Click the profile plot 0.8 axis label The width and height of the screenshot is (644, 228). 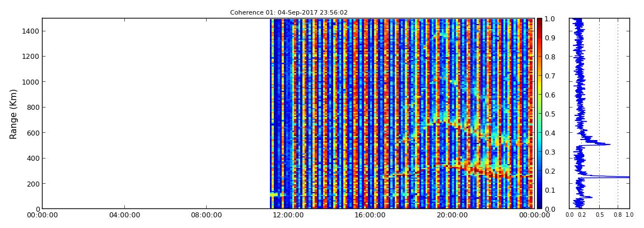[618, 215]
